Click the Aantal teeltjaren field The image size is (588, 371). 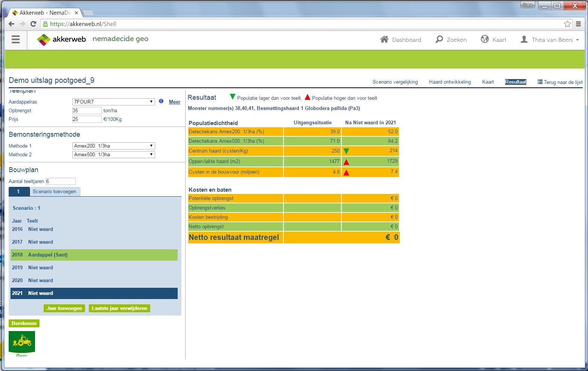tap(61, 181)
